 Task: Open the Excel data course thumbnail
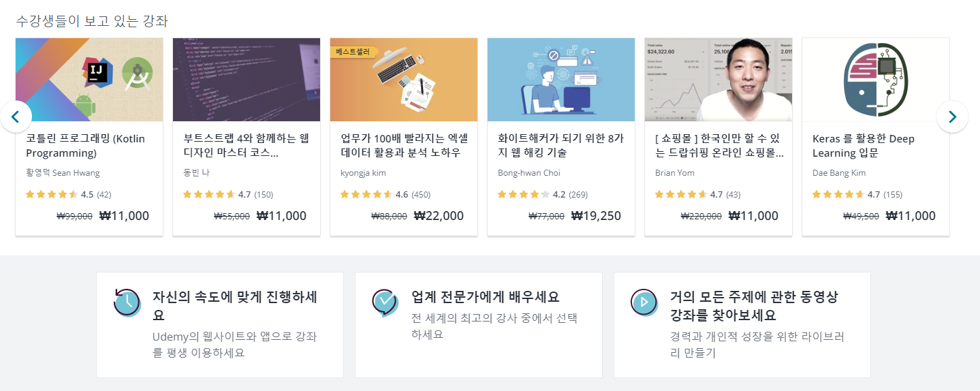404,80
